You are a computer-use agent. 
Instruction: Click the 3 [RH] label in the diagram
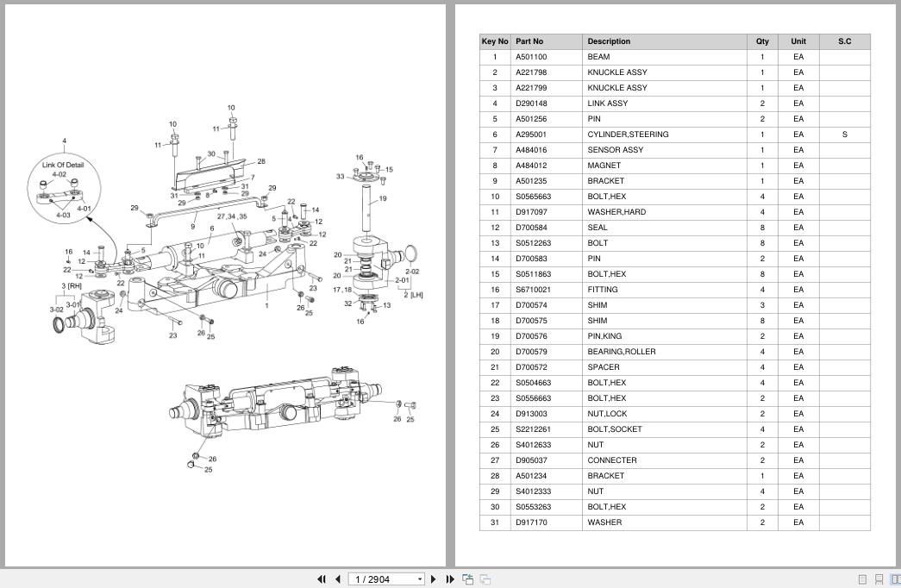point(72,285)
